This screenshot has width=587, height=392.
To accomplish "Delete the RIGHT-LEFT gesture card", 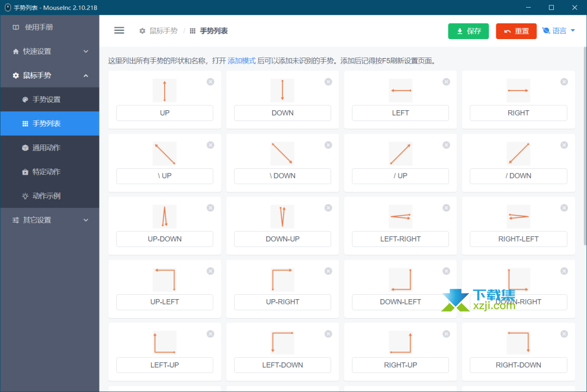I will point(564,208).
